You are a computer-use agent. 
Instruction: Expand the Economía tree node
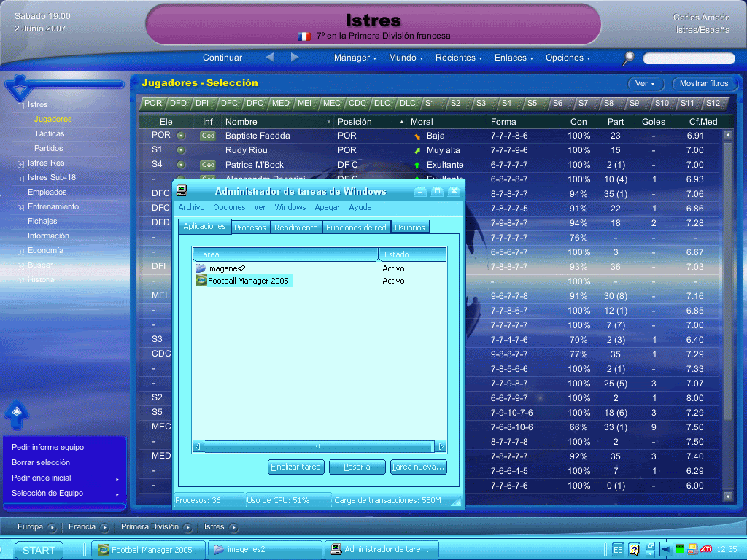pyautogui.click(x=20, y=252)
